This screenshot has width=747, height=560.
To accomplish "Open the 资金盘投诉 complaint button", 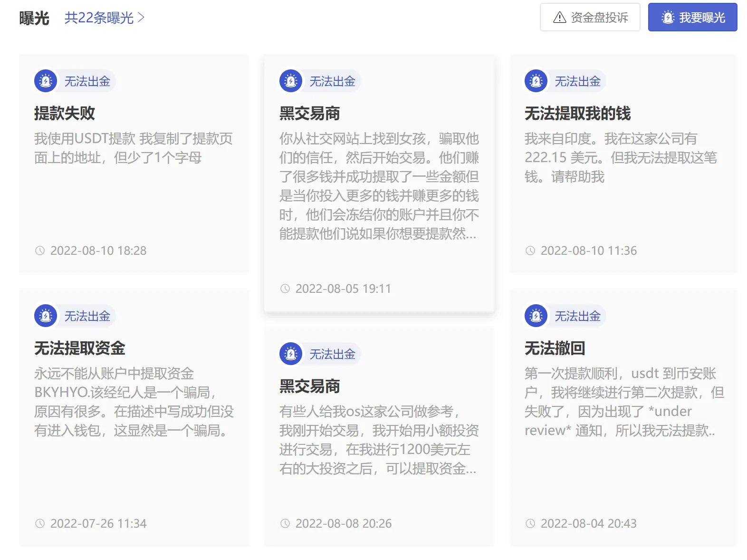I will 590,17.
